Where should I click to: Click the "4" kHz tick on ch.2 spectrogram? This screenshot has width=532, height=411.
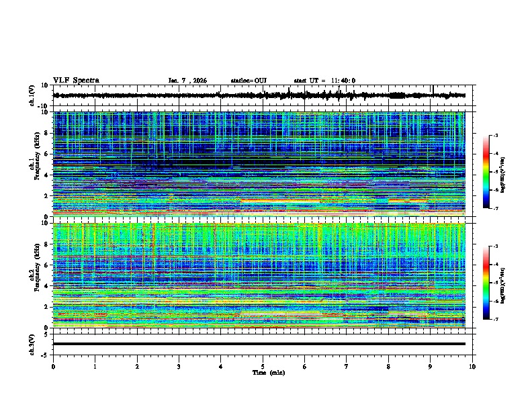click(x=46, y=286)
